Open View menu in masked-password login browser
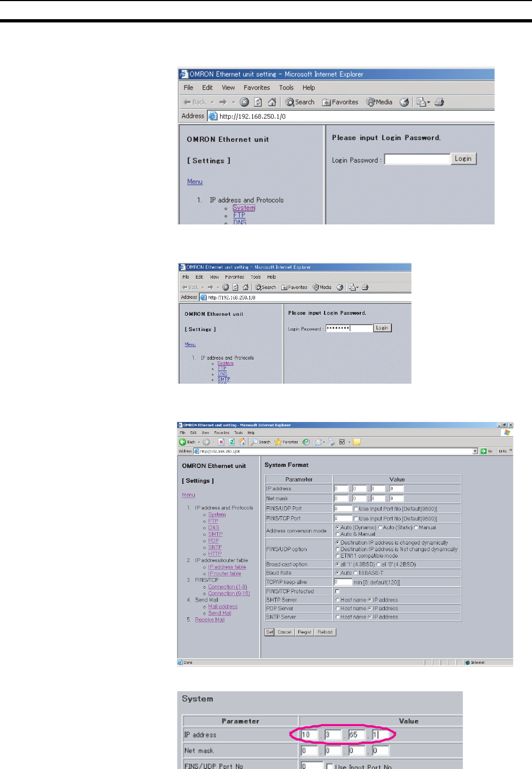This screenshot has height=769, width=532. click(x=215, y=277)
